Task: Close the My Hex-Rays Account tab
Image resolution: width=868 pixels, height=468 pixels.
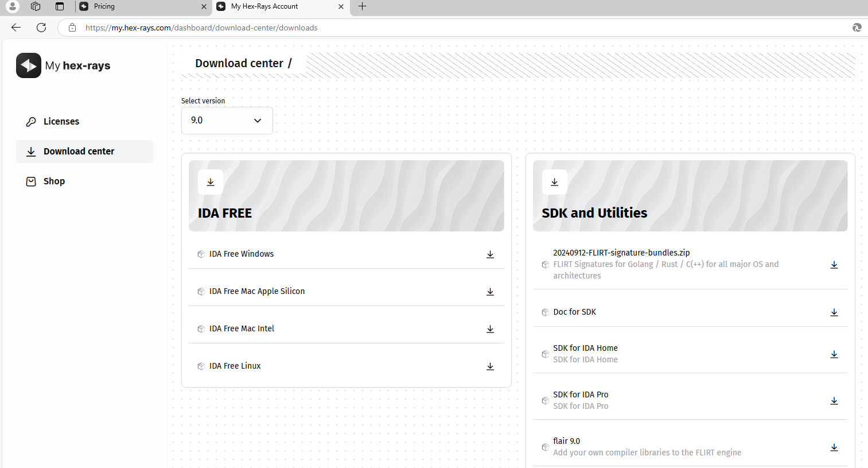Action: click(341, 7)
